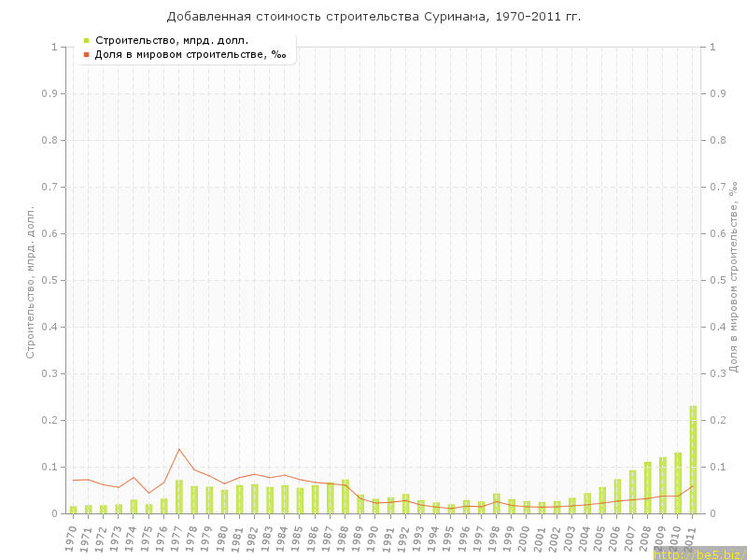Click the chart title about Суринам construction

pos(373,16)
